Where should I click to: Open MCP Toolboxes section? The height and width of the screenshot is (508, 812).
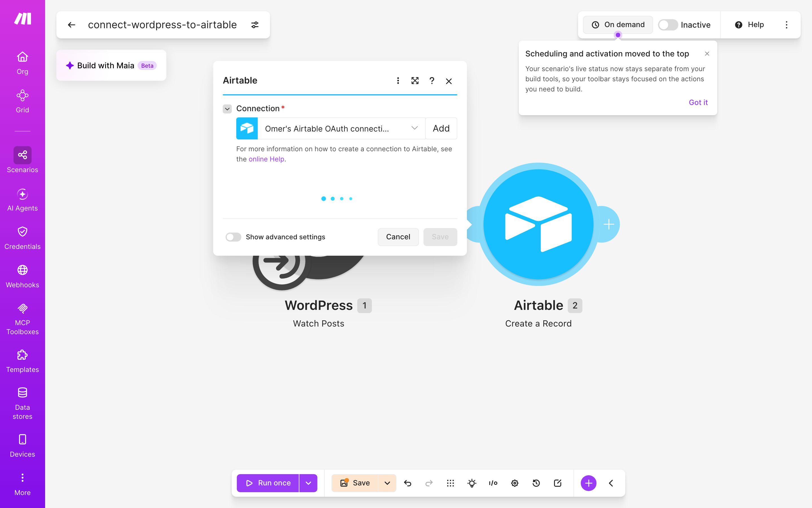[x=23, y=319]
